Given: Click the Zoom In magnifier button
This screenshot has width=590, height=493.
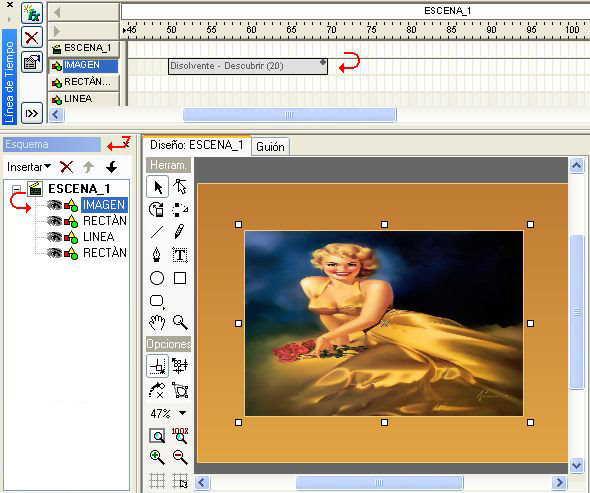Looking at the screenshot, I should coord(157,457).
